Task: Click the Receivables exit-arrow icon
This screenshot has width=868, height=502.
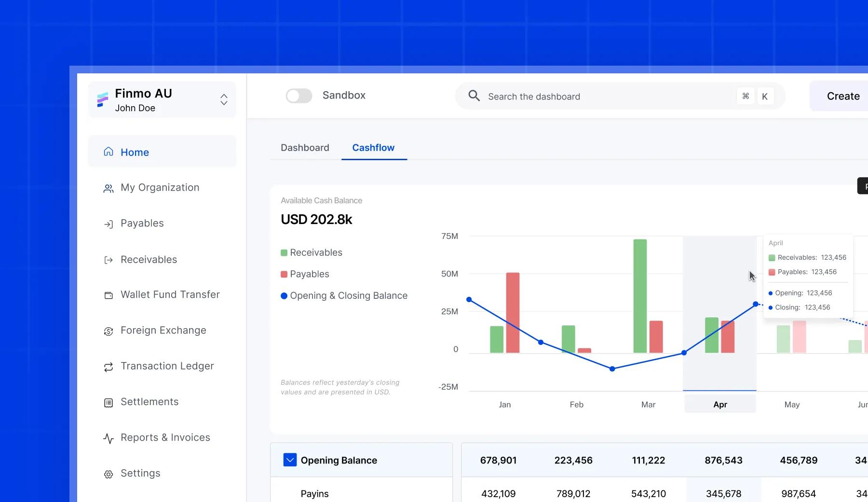Action: point(108,260)
